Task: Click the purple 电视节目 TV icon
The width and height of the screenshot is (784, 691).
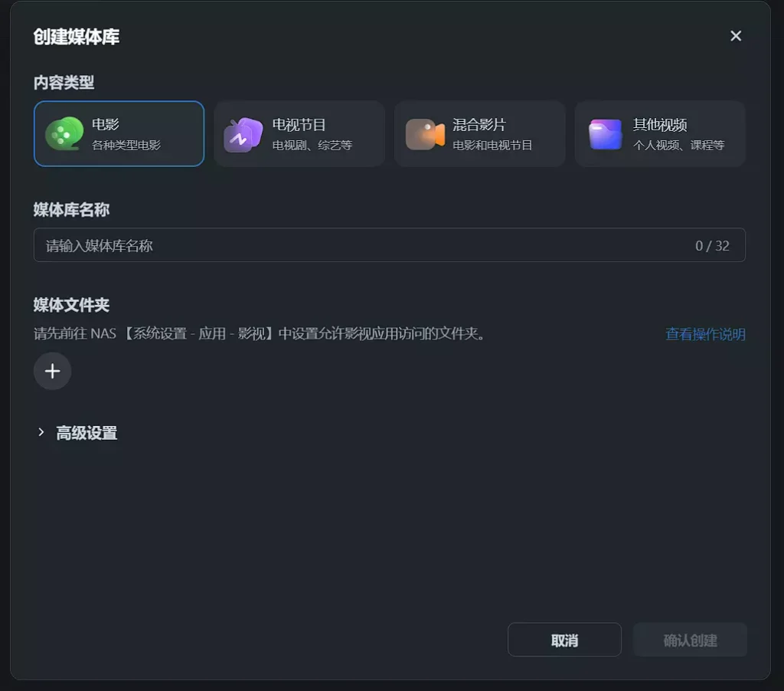Action: (243, 135)
